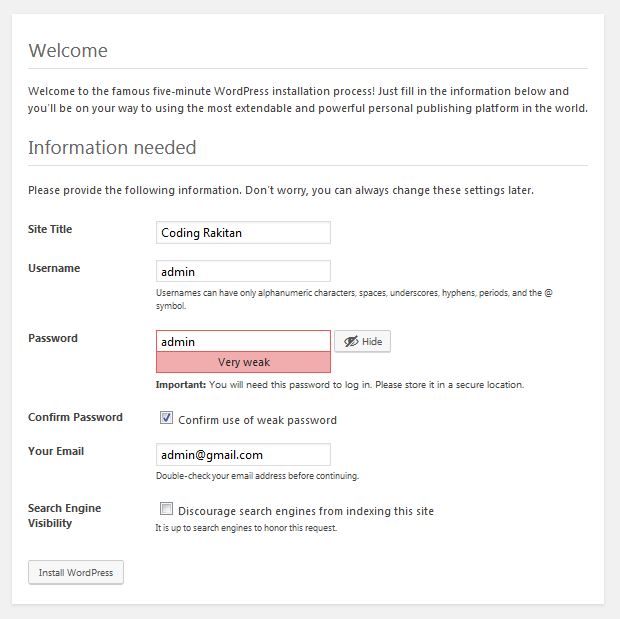
Task: Click the Install WordPress button
Action: [76, 572]
